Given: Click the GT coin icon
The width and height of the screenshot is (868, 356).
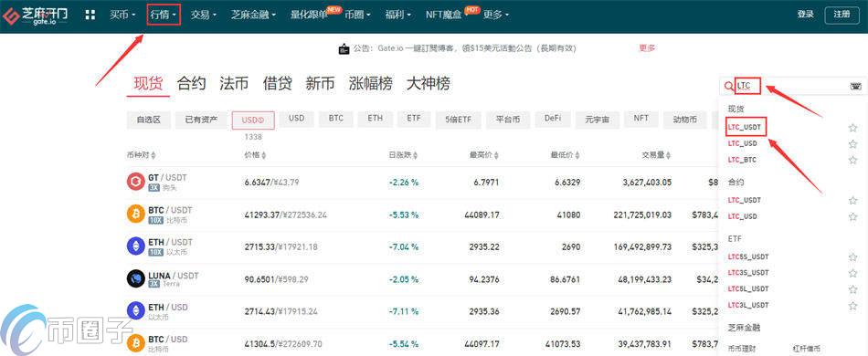Looking at the screenshot, I should click(x=135, y=182).
